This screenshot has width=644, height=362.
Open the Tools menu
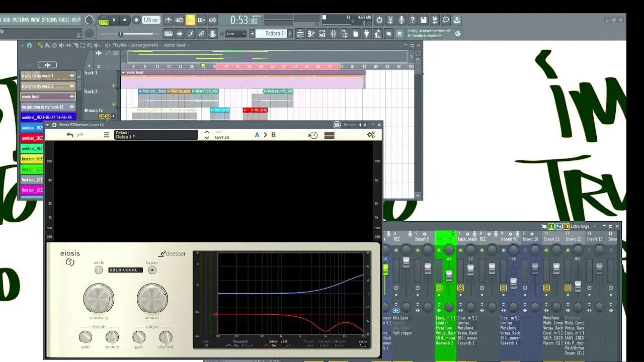point(64,20)
